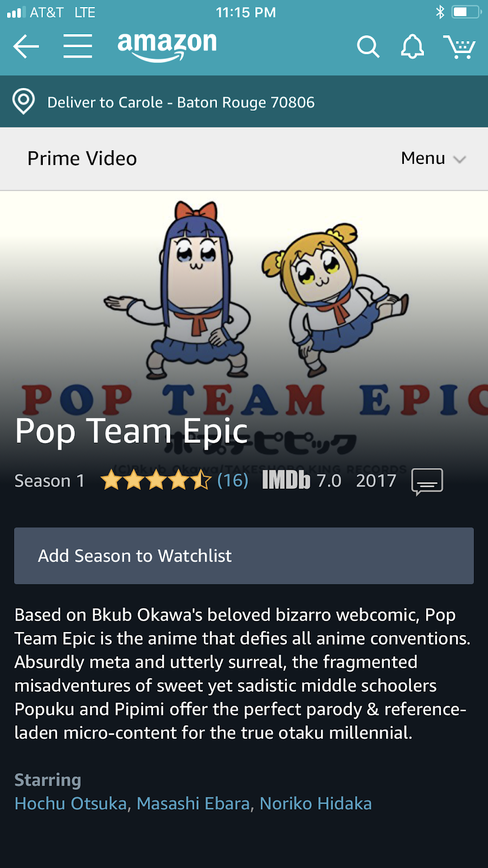The image size is (488, 868).
Task: Open notifications bell icon
Action: pyautogui.click(x=412, y=47)
